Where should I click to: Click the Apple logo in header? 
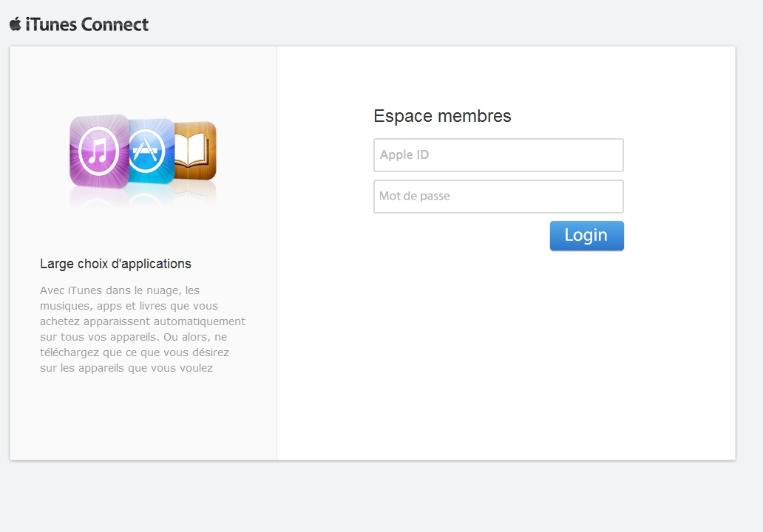point(15,24)
